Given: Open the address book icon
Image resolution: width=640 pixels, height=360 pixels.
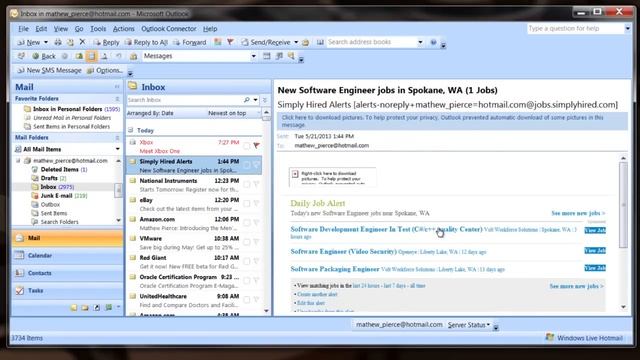Looking at the screenshot, I should [320, 42].
